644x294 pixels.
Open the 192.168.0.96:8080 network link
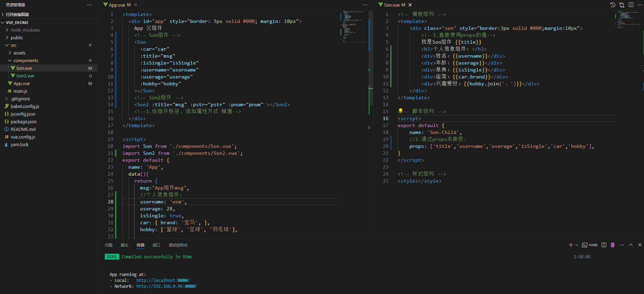(x=167, y=286)
